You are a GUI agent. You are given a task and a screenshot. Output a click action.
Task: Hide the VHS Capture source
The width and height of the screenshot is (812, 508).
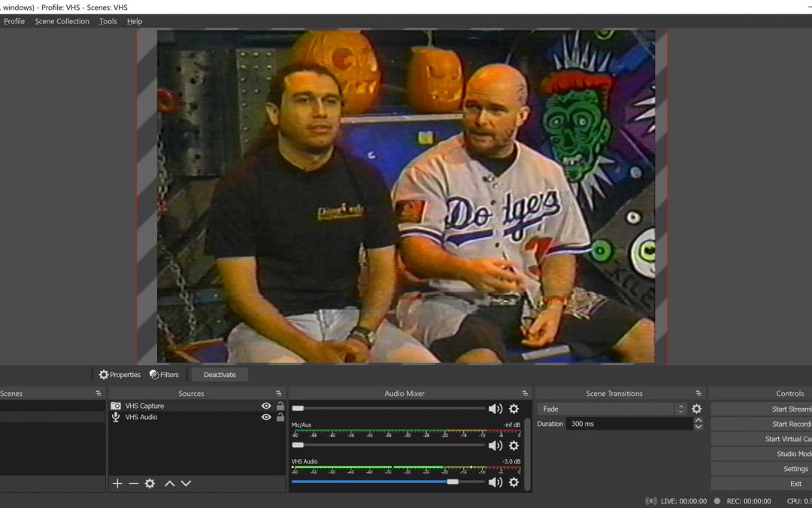tap(266, 406)
